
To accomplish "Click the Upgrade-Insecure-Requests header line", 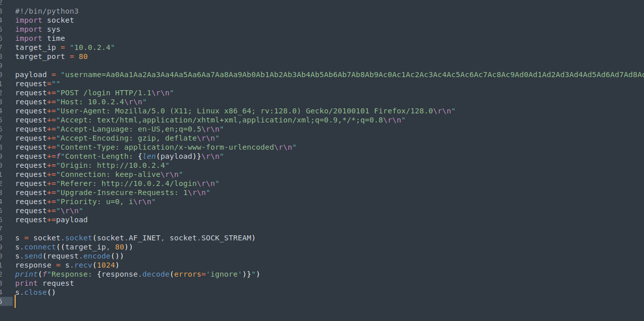I will (113, 192).
